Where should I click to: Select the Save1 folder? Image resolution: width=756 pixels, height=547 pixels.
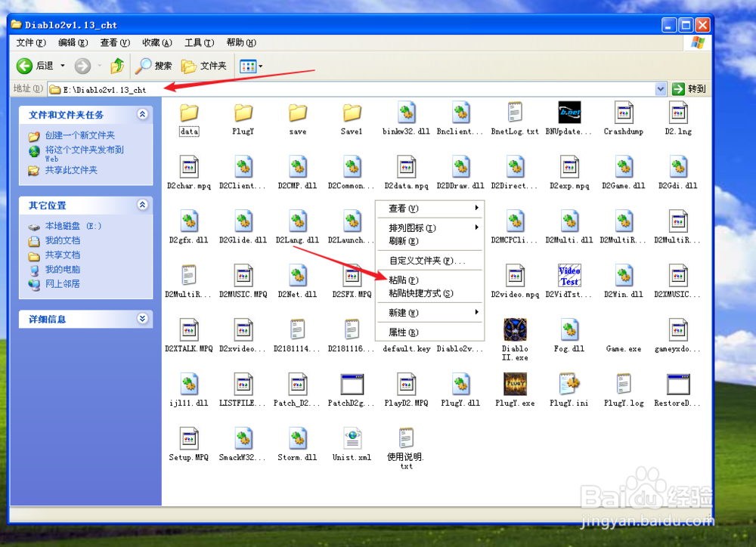pyautogui.click(x=352, y=119)
